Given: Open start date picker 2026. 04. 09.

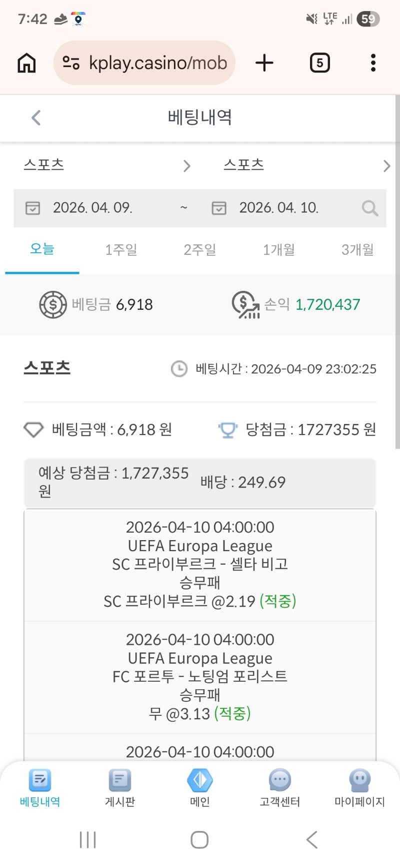Looking at the screenshot, I should pyautogui.click(x=92, y=208).
